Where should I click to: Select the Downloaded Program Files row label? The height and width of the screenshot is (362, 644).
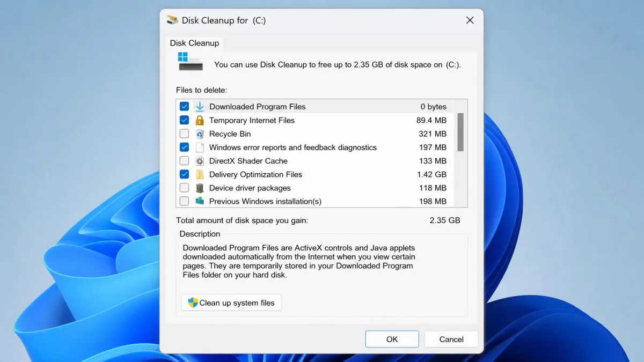point(258,106)
